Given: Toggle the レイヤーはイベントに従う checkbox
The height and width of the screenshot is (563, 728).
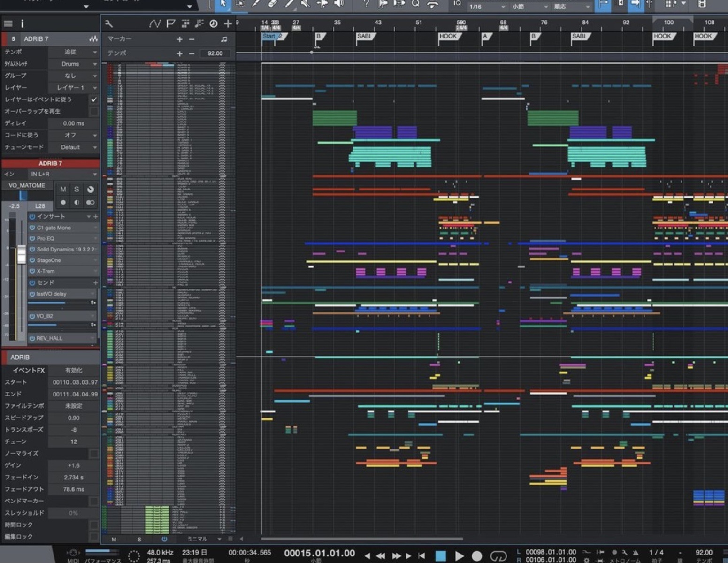Looking at the screenshot, I should (x=94, y=99).
